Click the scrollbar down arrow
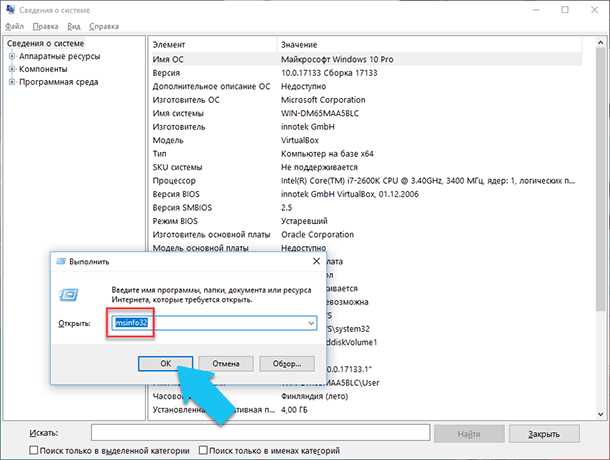 coord(601,414)
